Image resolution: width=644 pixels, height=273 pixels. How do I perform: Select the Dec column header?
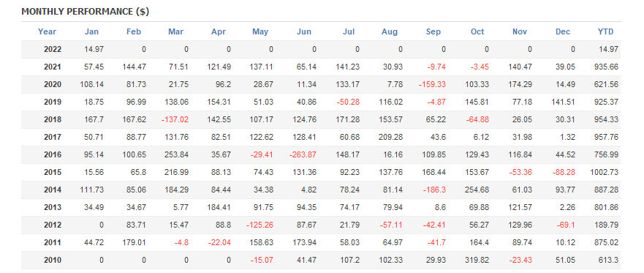[563, 31]
